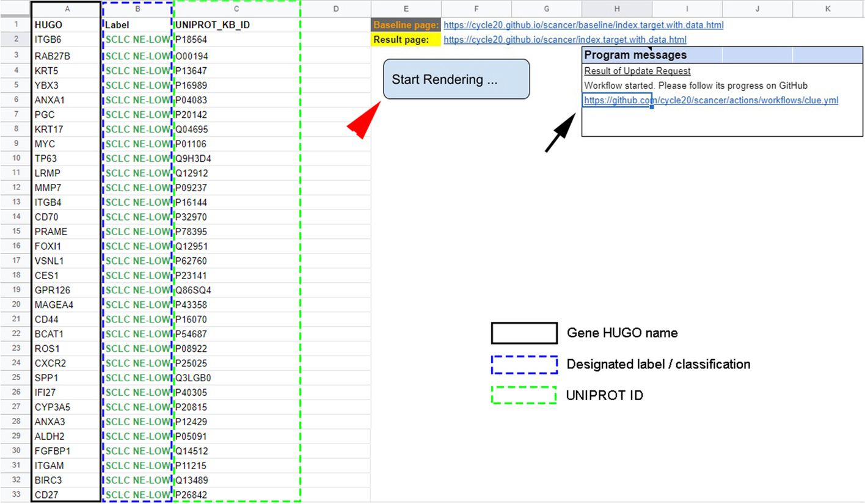Click the Result of Update Request text
865x504 pixels.
click(x=637, y=71)
